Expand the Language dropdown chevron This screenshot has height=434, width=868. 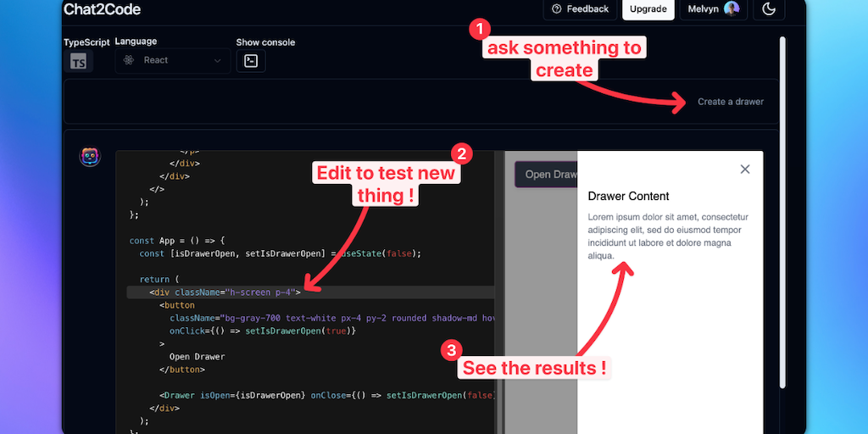(x=218, y=61)
